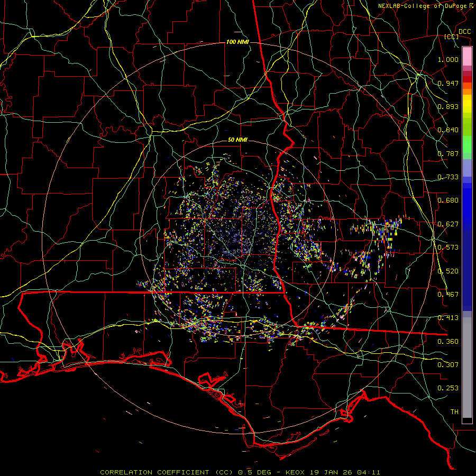Image resolution: width=476 pixels, height=476 pixels.
Task: Click the 0.520 scale value
Action: [448, 271]
